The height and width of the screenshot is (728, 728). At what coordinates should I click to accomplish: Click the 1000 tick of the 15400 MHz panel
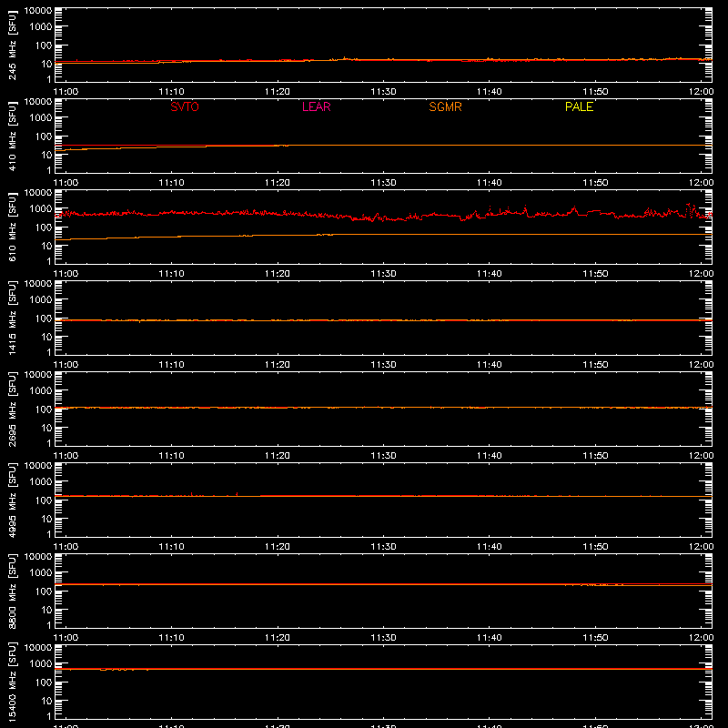click(41, 663)
